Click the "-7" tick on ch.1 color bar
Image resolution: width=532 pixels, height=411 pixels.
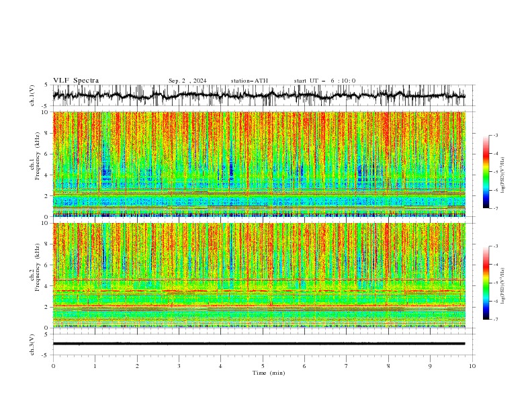[x=495, y=209]
